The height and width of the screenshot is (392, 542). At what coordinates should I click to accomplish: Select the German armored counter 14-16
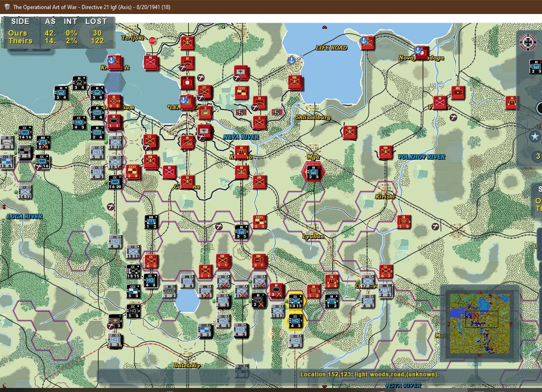coord(25,133)
